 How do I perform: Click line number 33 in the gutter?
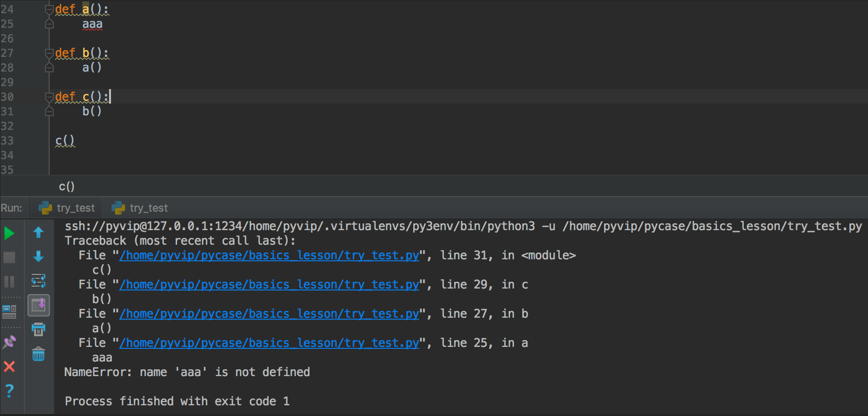pos(7,141)
